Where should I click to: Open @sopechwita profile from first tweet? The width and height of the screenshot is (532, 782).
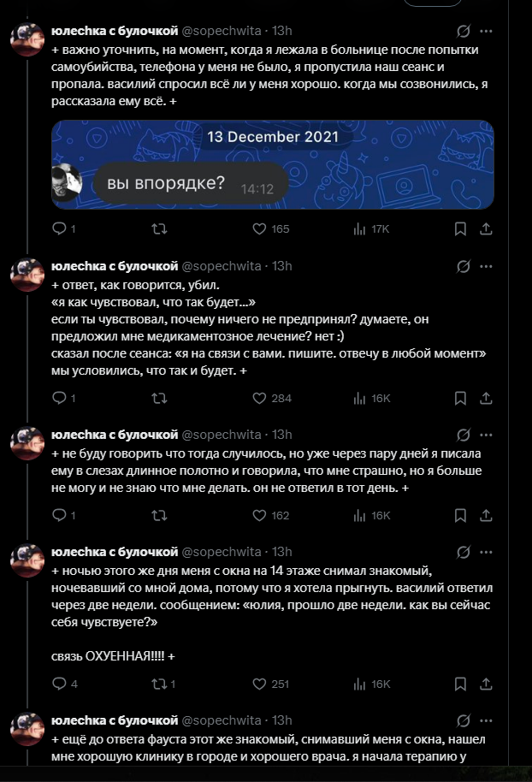pyautogui.click(x=221, y=31)
